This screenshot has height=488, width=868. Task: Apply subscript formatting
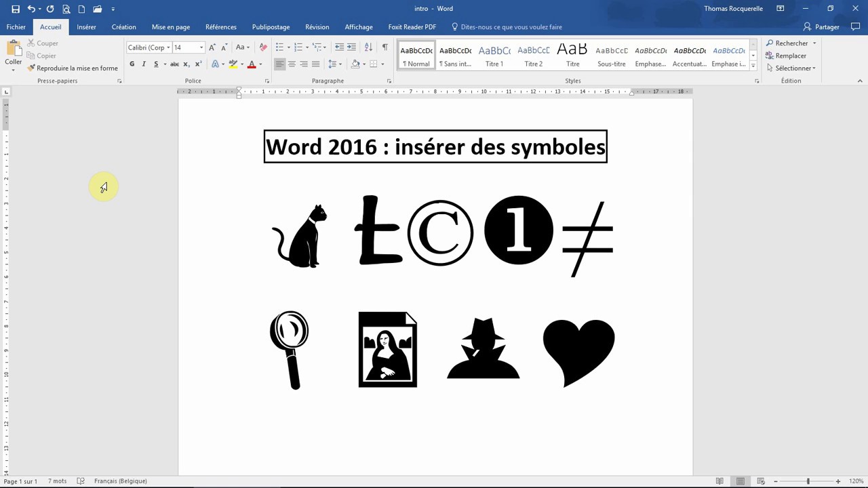tap(186, 64)
